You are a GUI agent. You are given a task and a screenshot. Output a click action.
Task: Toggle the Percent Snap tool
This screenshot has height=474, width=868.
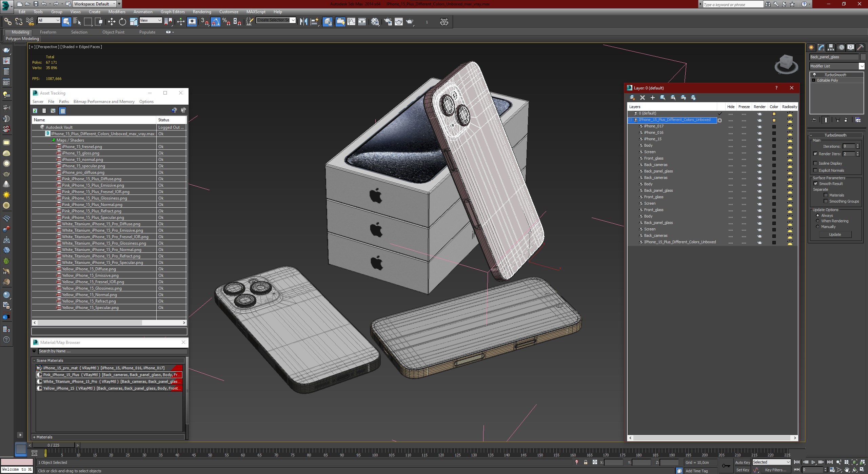[x=226, y=22]
